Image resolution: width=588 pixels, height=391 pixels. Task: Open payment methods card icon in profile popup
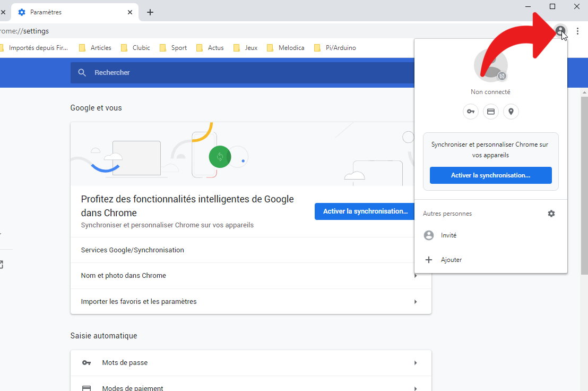click(x=491, y=112)
